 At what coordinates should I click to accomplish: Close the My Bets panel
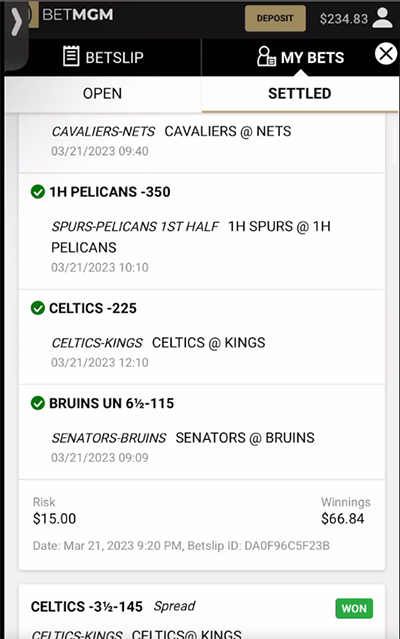click(386, 54)
